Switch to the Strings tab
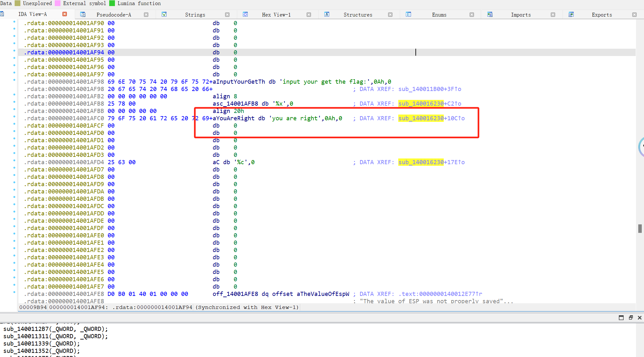This screenshot has width=644, height=357. (x=195, y=15)
